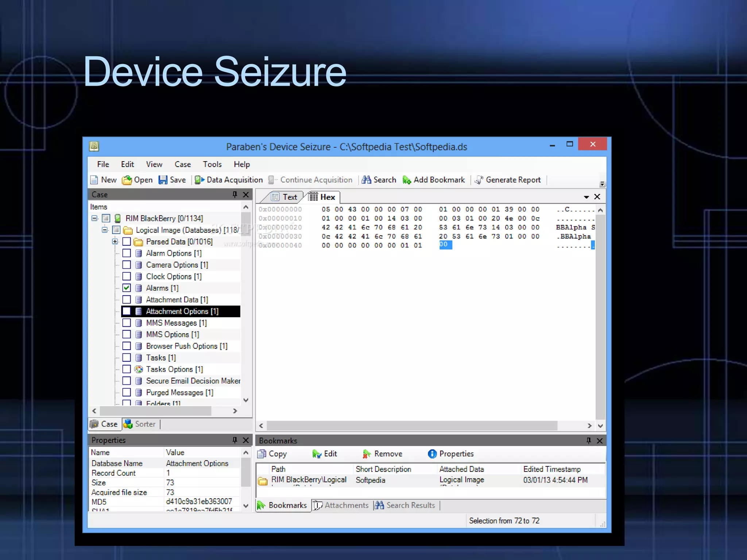Image resolution: width=747 pixels, height=560 pixels.
Task: Expand the Parsed Data tree node
Action: [x=115, y=241]
